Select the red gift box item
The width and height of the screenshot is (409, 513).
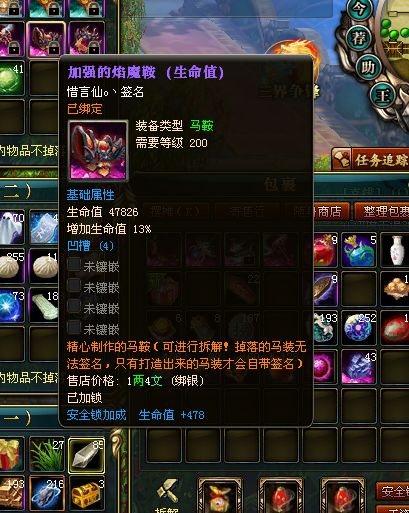[x=12, y=454]
